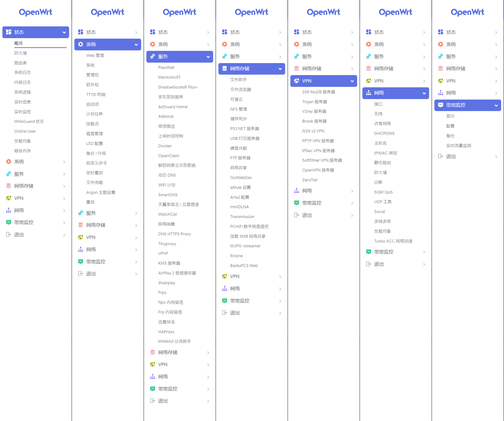Click the 服务 gears icon below 重启

81,213
